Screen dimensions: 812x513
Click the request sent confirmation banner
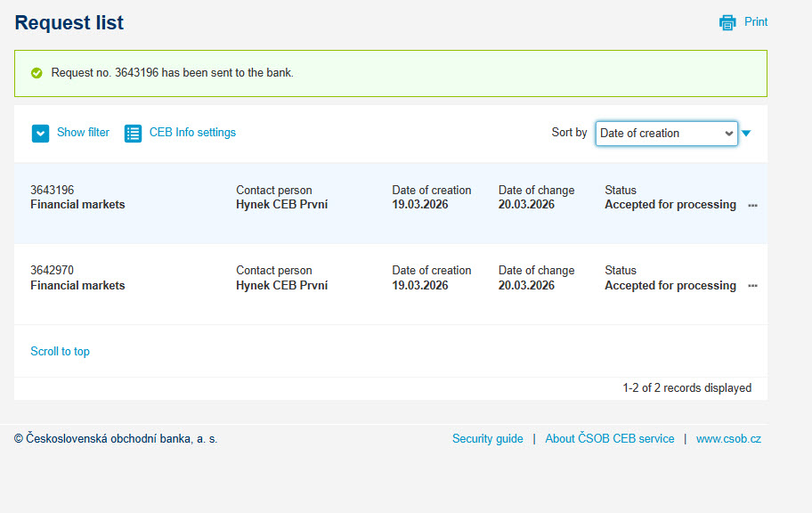click(x=391, y=73)
